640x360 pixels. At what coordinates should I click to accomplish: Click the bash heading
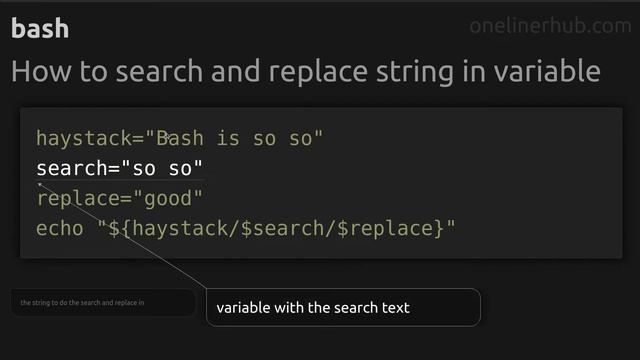[40, 29]
